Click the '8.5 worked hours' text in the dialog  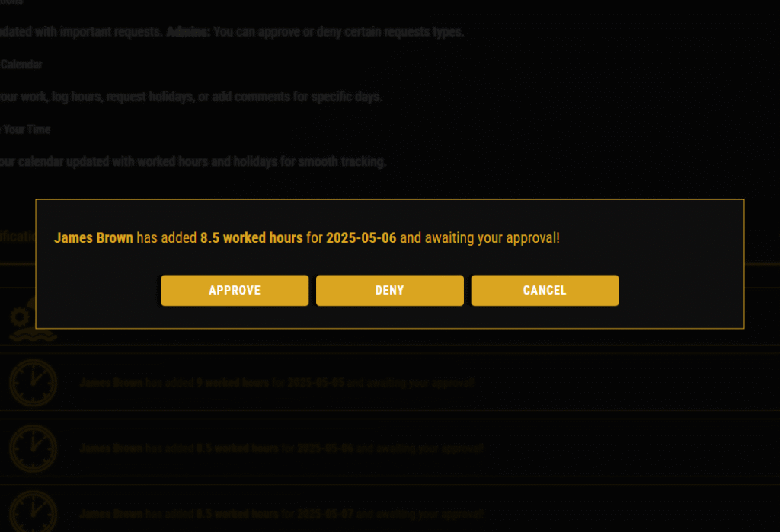[251, 237]
